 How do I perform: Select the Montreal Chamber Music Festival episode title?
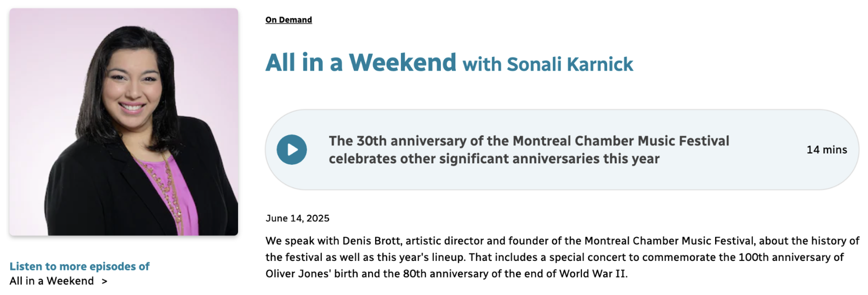529,150
